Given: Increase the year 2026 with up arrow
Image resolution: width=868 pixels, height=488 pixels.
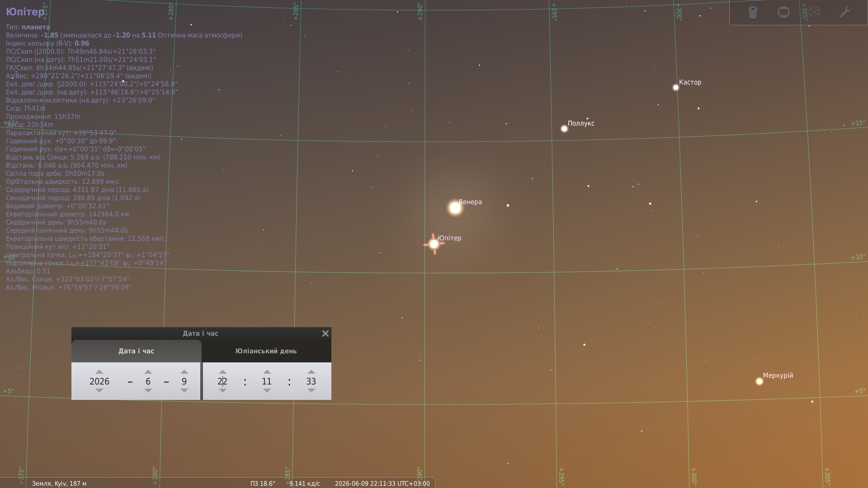Looking at the screenshot, I should tap(99, 372).
